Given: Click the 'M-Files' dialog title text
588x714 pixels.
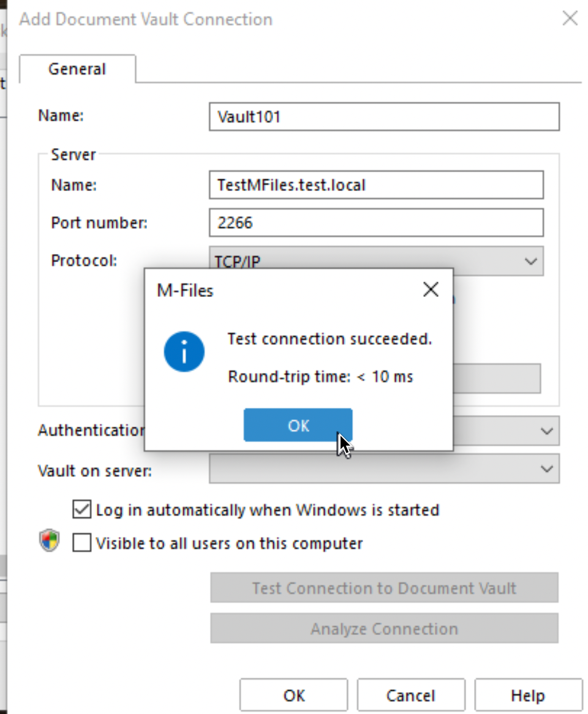Looking at the screenshot, I should pos(185,290).
